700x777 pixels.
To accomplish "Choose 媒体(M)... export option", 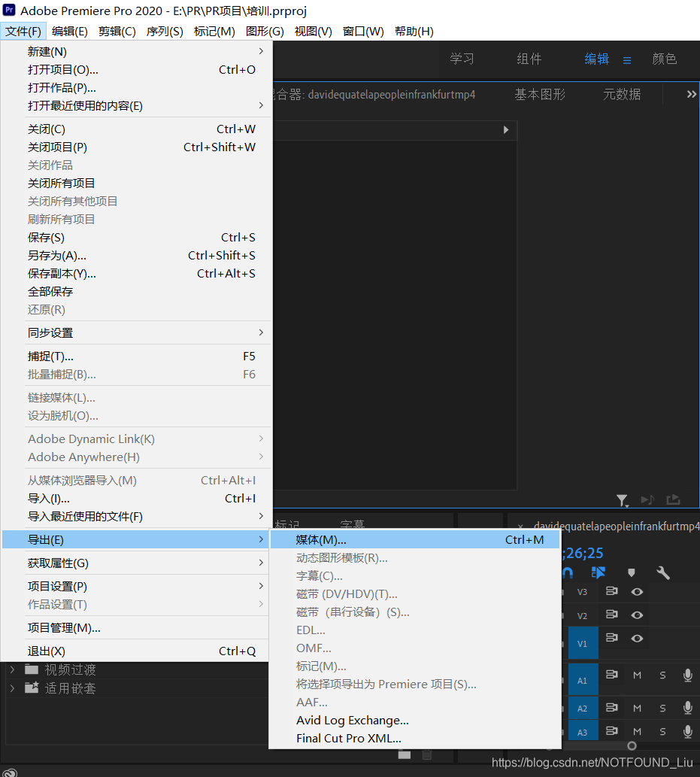I will (x=415, y=539).
